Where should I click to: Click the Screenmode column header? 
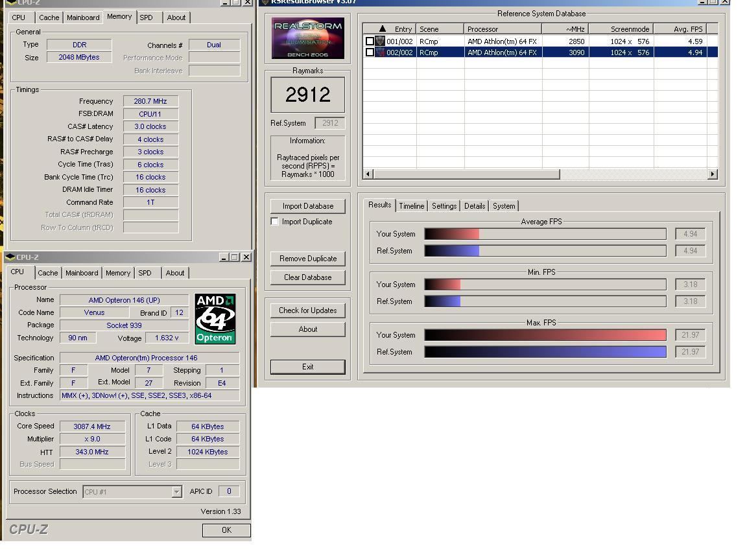pyautogui.click(x=621, y=29)
